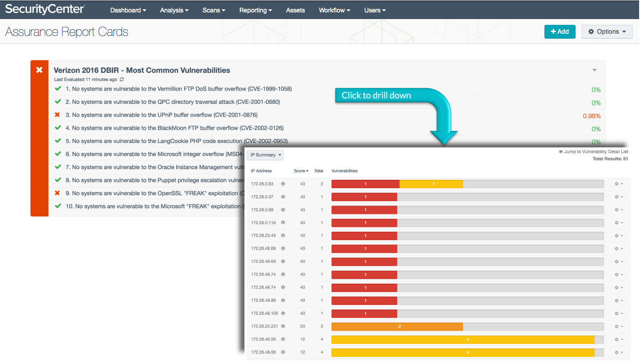Click the info icon beside 172.26.23.43
640x364 pixels.
coord(283,235)
